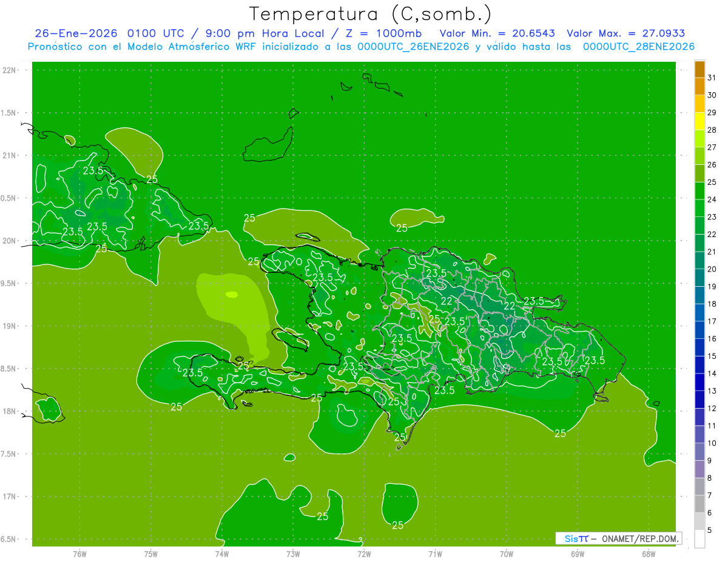Click the "75W" longitude axis label
The height and width of the screenshot is (562, 728).
click(151, 554)
